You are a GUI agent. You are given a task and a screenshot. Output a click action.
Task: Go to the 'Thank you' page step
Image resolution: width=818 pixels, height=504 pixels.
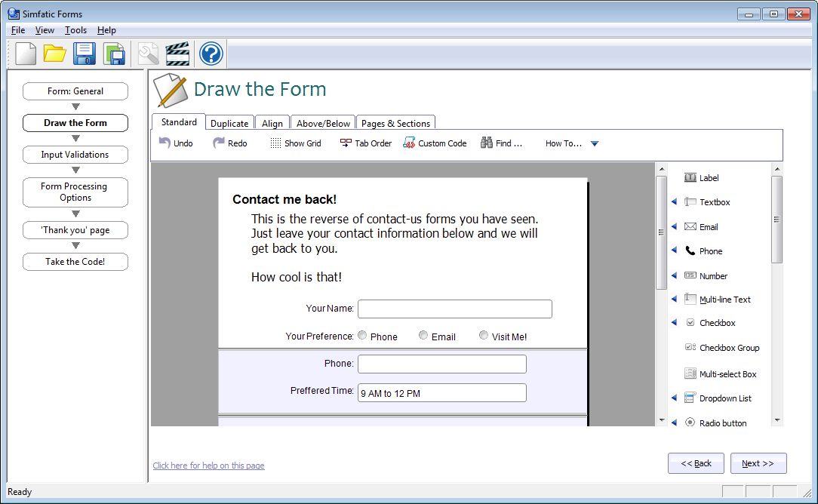pos(75,230)
